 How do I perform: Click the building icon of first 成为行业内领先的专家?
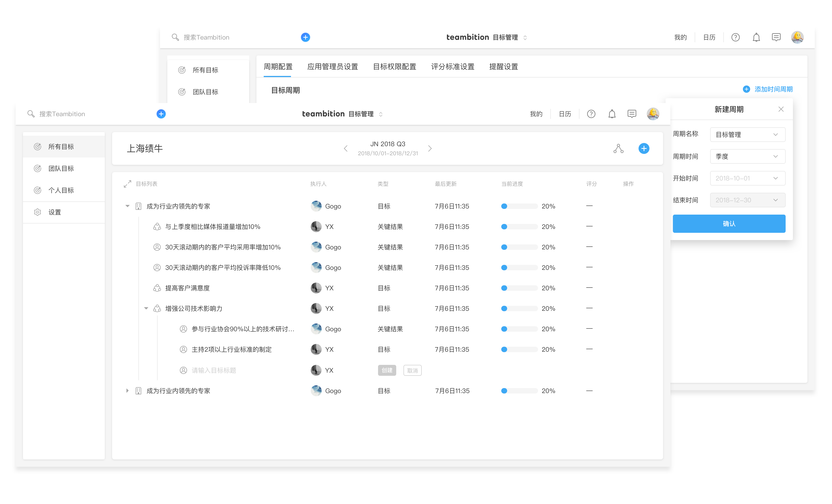coord(138,206)
